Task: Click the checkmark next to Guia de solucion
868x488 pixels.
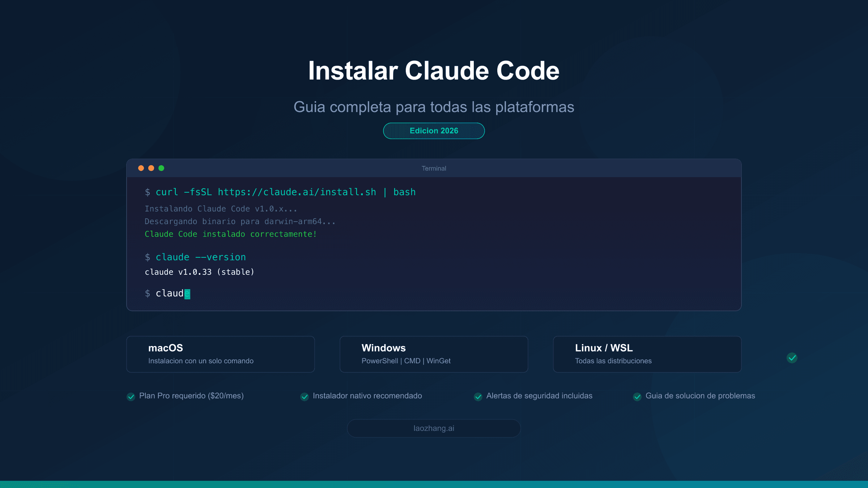Action: 637,397
